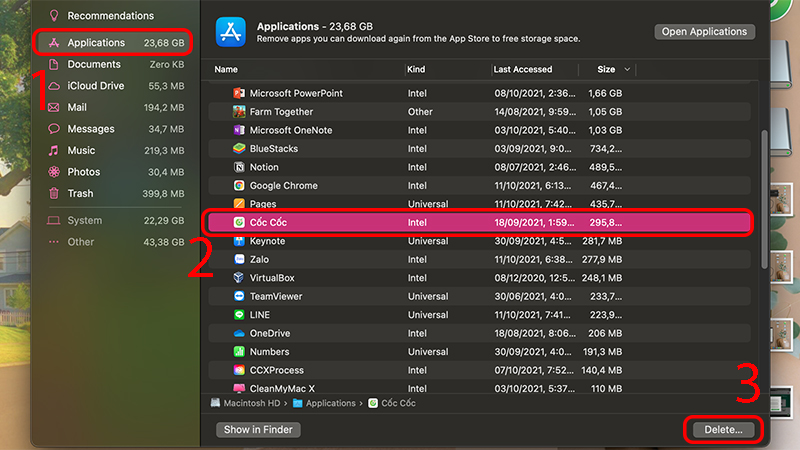Click the Delete... button
Image resolution: width=800 pixels, height=450 pixels.
[723, 430]
